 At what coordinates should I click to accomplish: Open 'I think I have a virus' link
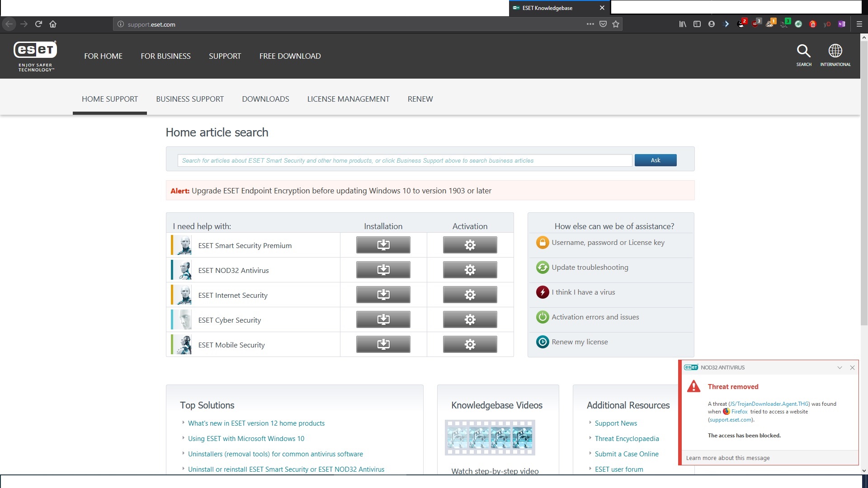click(x=583, y=292)
